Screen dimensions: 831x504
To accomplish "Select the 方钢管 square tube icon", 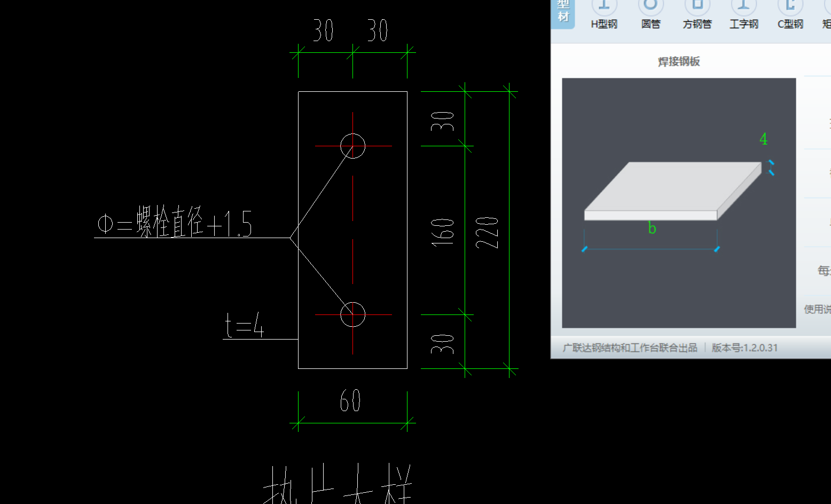I will click(x=697, y=14).
